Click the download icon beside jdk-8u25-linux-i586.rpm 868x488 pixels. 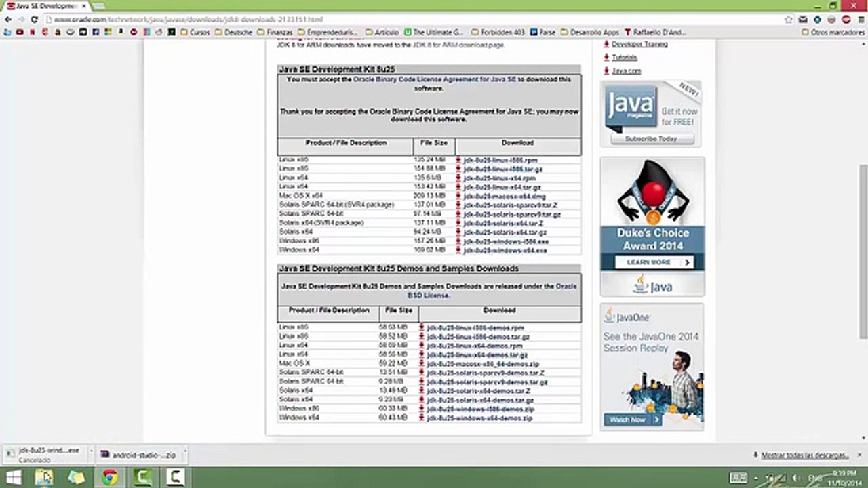(x=458, y=160)
